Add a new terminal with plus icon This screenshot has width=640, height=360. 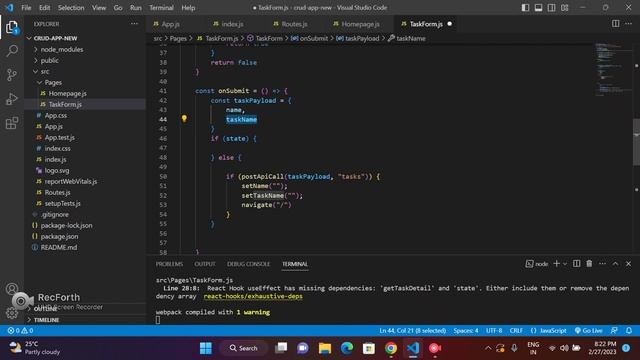(556, 264)
